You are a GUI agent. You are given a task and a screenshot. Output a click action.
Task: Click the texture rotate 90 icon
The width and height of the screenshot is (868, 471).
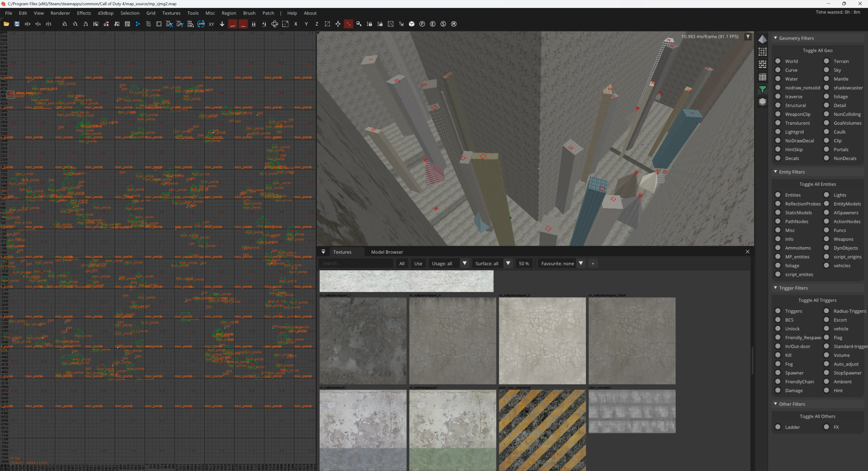coord(190,24)
